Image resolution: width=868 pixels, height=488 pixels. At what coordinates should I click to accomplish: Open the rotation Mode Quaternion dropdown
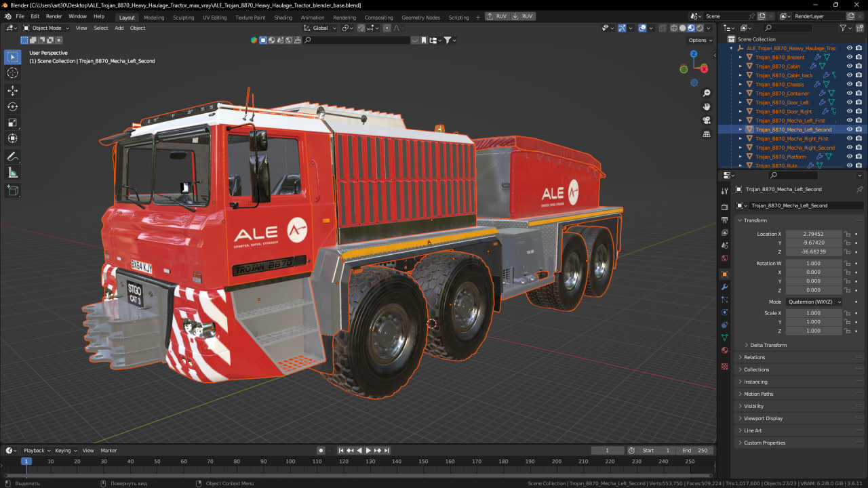(814, 302)
